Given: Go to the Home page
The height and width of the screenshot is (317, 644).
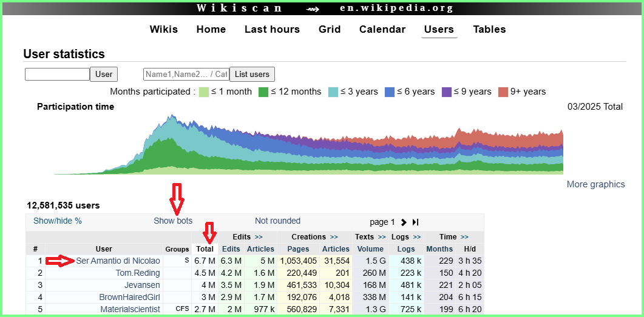Looking at the screenshot, I should tap(211, 30).
